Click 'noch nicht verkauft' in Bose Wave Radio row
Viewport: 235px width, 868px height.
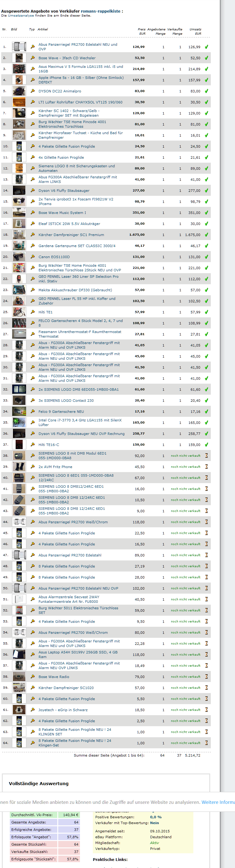[x=186, y=676]
